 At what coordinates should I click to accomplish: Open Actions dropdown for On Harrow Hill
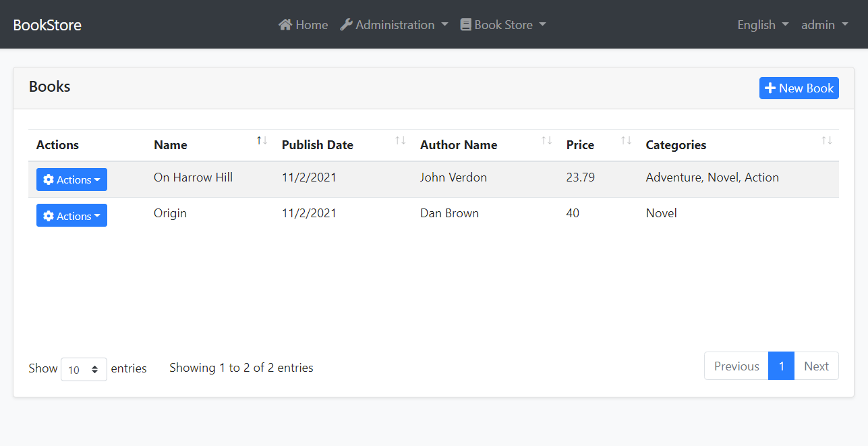click(x=71, y=179)
